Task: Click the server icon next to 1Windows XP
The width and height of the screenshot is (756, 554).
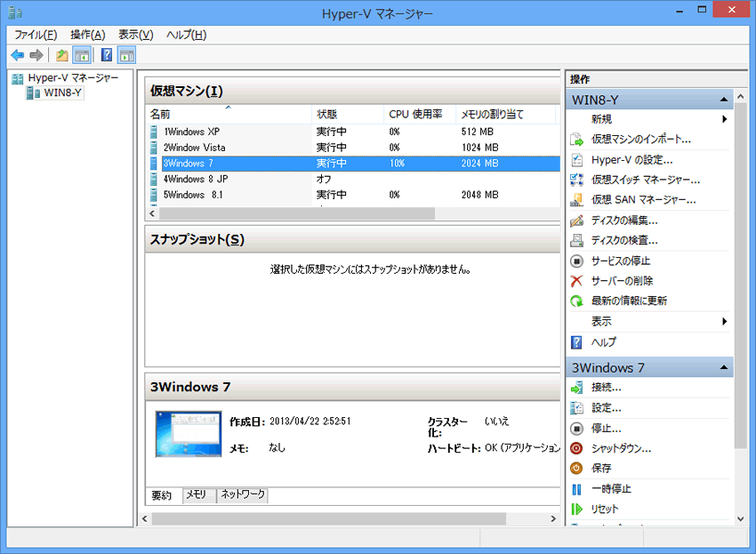Action: coord(153,132)
